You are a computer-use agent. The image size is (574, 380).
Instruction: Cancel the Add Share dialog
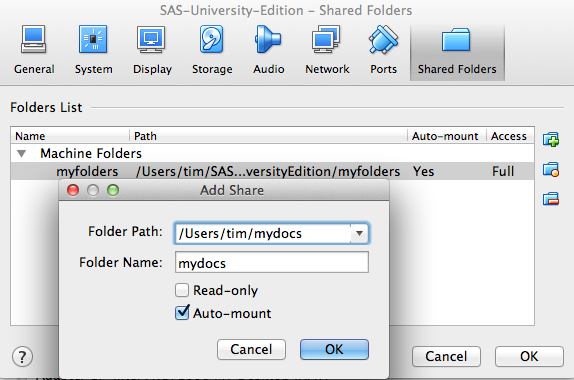[x=251, y=349]
